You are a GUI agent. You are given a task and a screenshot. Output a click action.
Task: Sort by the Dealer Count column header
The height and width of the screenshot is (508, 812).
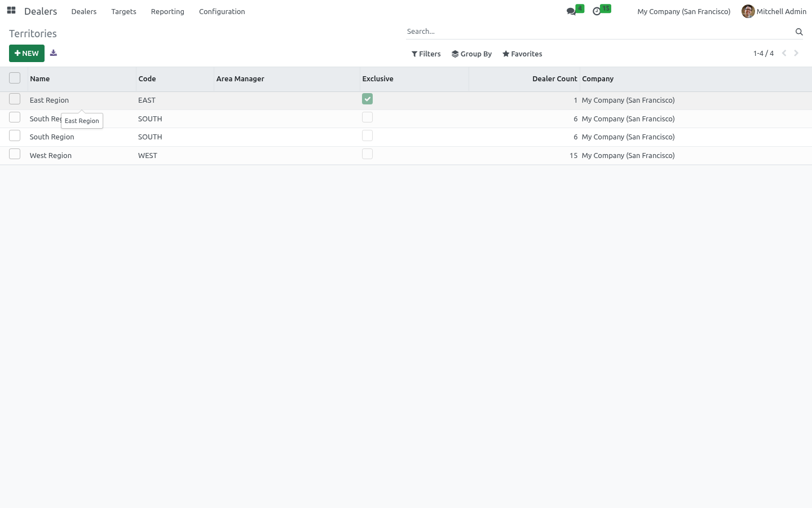(524, 79)
